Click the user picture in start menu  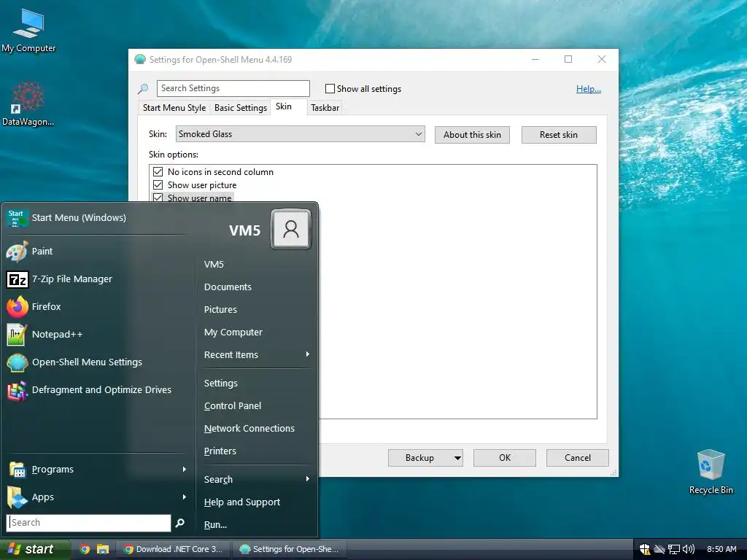point(290,229)
